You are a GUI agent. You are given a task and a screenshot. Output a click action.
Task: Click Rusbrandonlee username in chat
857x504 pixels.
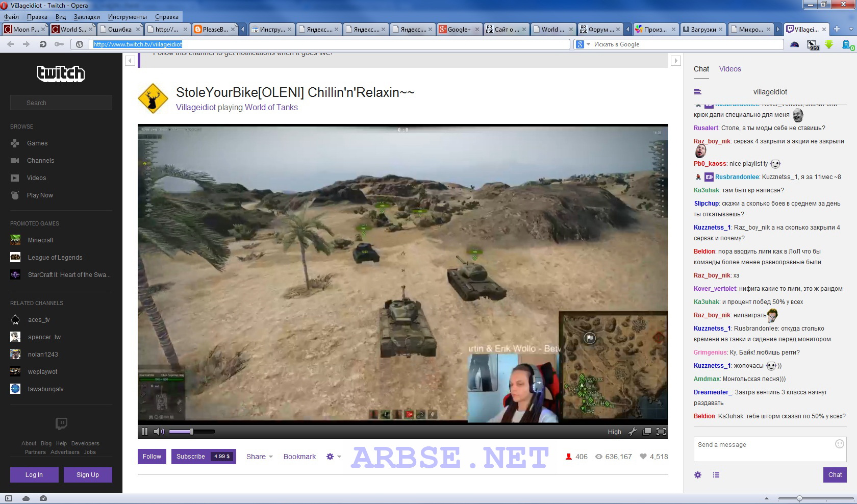pos(737,177)
